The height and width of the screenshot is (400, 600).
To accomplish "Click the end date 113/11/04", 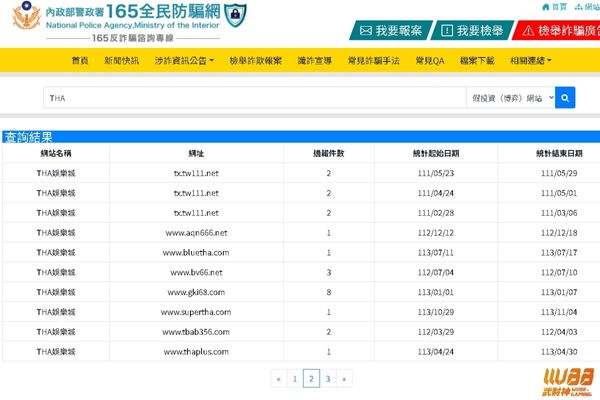I will [559, 312].
